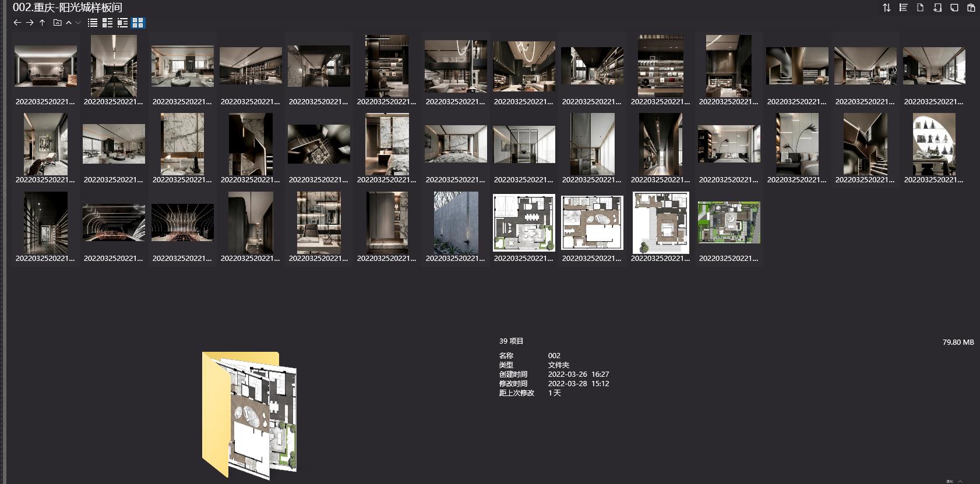Viewport: 980px width, 484px height.
Task: Click the folder title 002.重庆-阳光城样板间
Action: (68, 8)
